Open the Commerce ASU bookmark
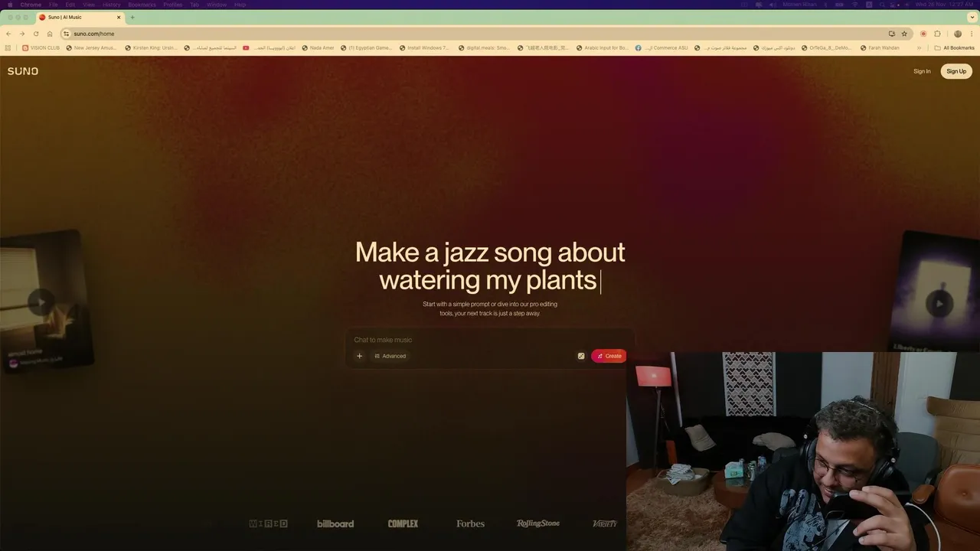The width and height of the screenshot is (980, 551). [661, 47]
